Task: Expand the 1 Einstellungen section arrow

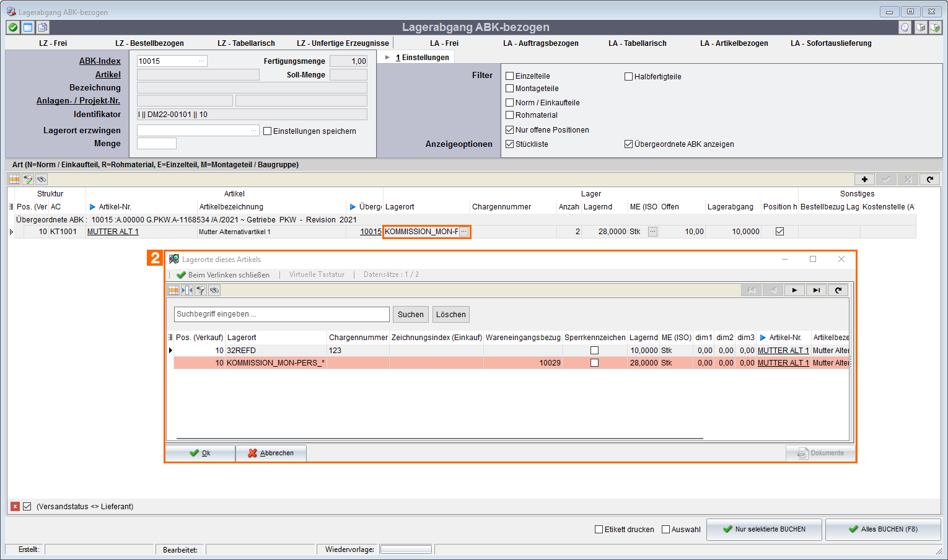Action: (388, 58)
